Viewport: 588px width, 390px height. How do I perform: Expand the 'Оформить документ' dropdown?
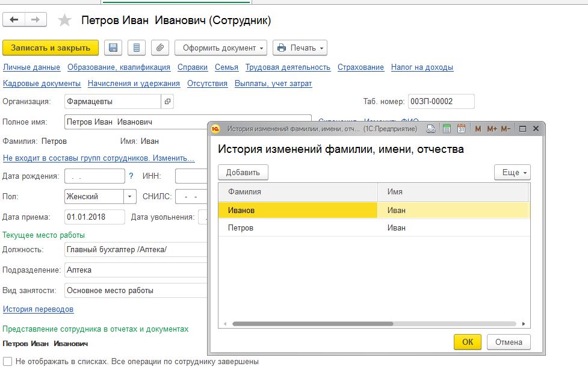(x=220, y=48)
